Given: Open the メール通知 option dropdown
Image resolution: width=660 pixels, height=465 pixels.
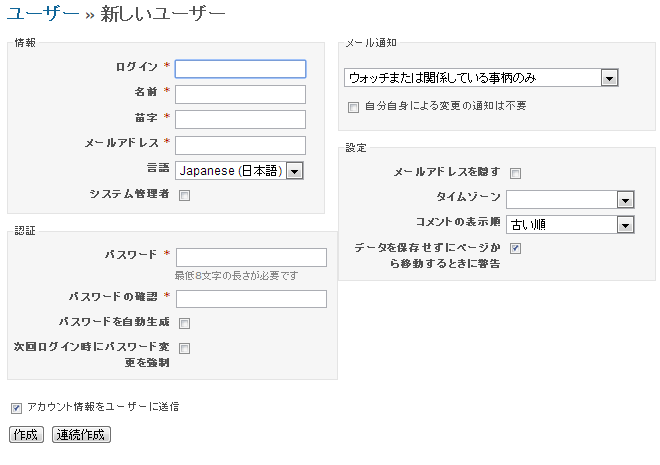Looking at the screenshot, I should [481, 77].
